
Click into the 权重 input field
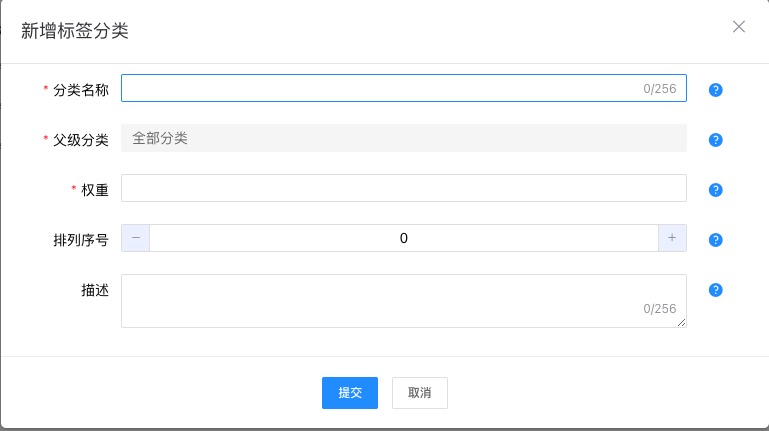403,188
